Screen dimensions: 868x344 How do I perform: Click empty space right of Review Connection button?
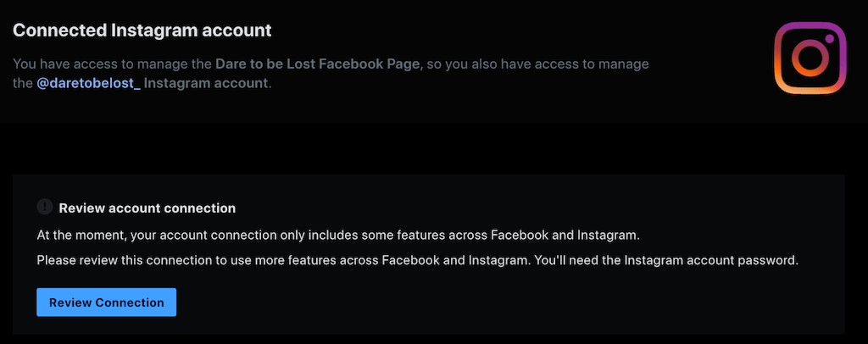424,302
